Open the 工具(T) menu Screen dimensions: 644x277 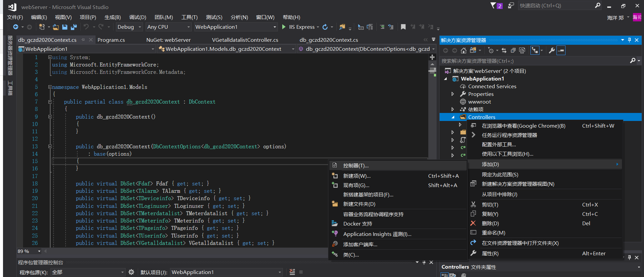[189, 17]
